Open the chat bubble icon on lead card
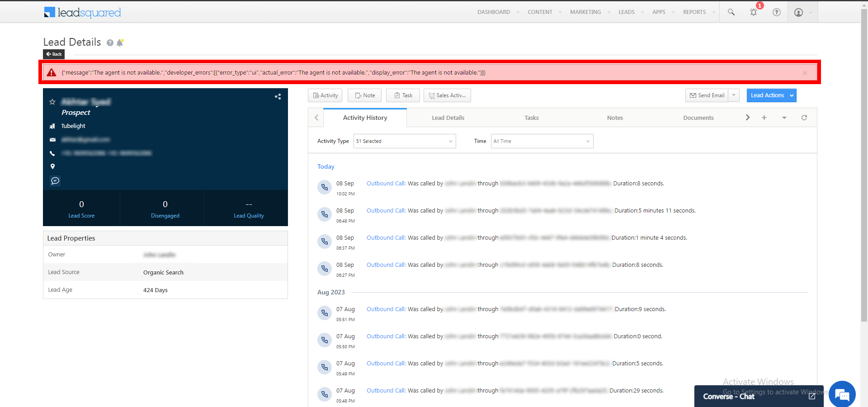This screenshot has width=868, height=407. pos(55,181)
